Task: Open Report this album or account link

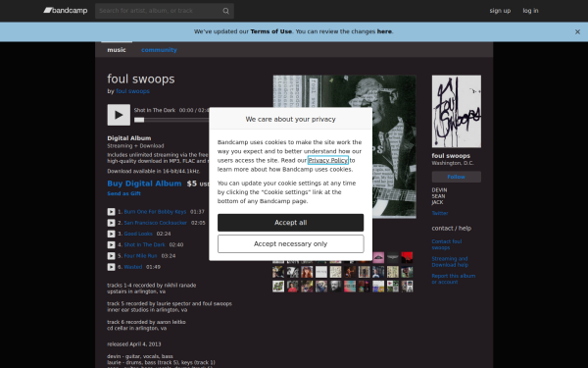Action: pos(454,279)
